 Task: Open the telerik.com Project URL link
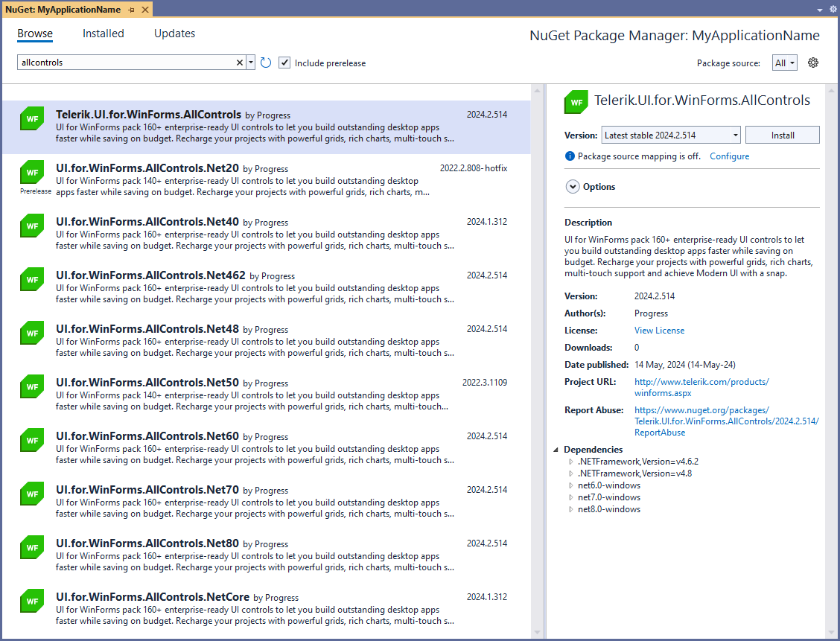tap(701, 387)
